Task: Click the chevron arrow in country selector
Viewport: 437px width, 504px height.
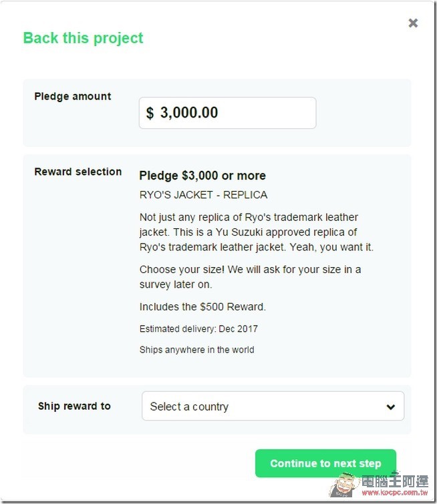Action: (391, 407)
